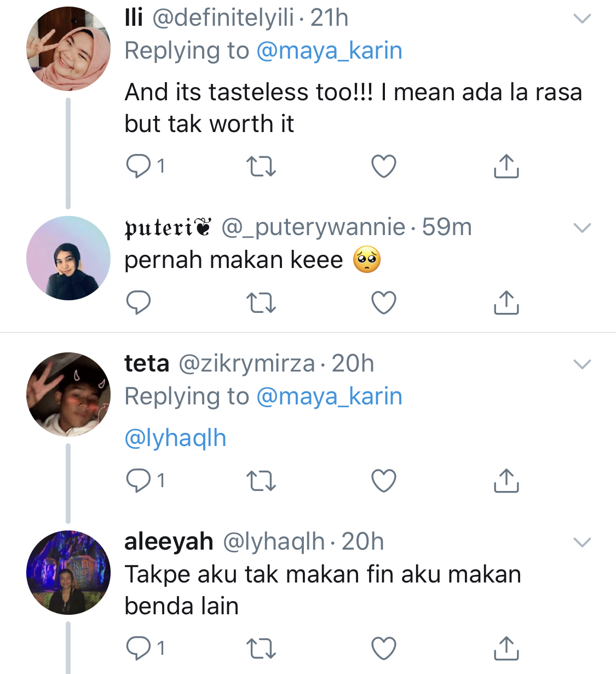This screenshot has height=674, width=616.
Task: Retweet aleeyah's 'Takpe aku tak makan' tweet
Action: click(x=261, y=648)
